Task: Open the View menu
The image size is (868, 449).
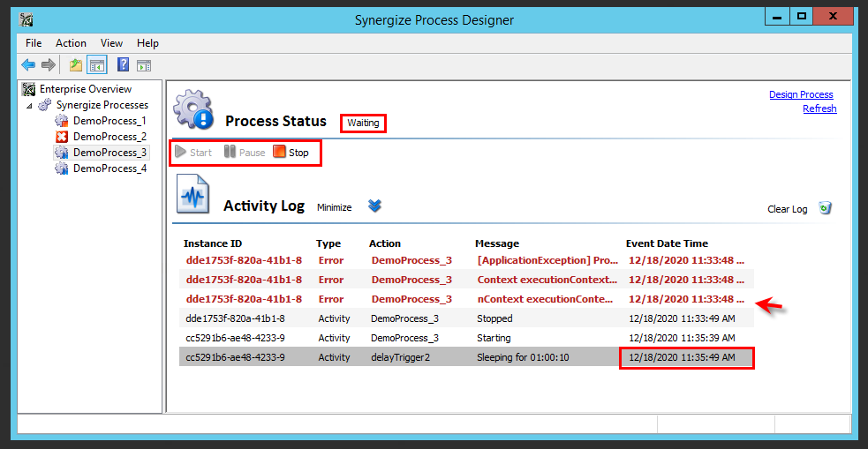Action: point(112,43)
